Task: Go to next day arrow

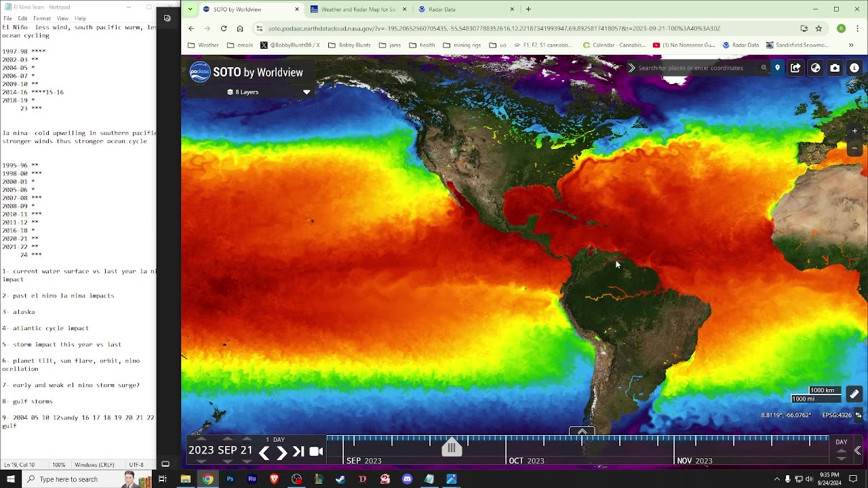Action: click(281, 452)
